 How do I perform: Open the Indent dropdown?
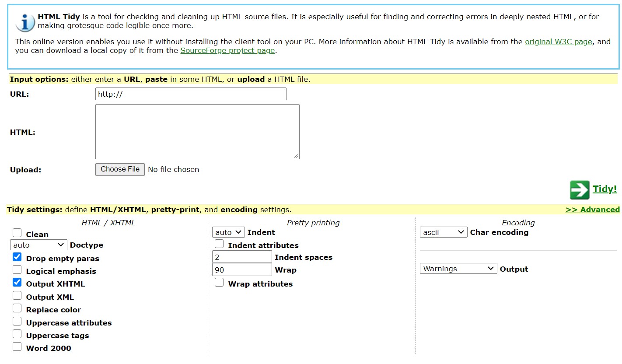[x=228, y=232]
